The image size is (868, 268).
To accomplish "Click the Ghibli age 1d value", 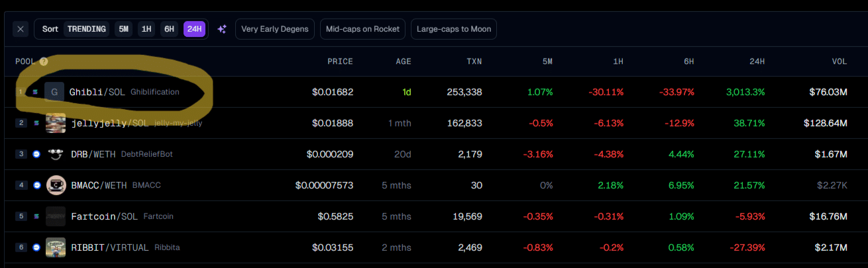I will [407, 92].
